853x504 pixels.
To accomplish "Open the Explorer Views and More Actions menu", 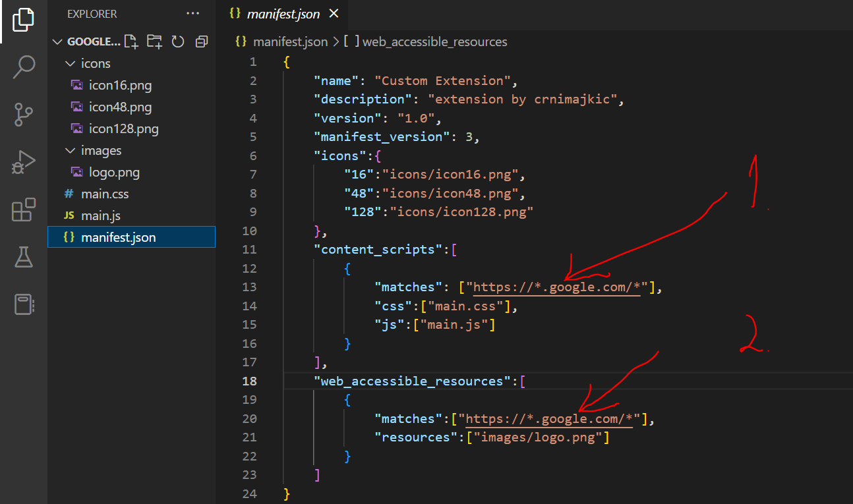I will [192, 13].
